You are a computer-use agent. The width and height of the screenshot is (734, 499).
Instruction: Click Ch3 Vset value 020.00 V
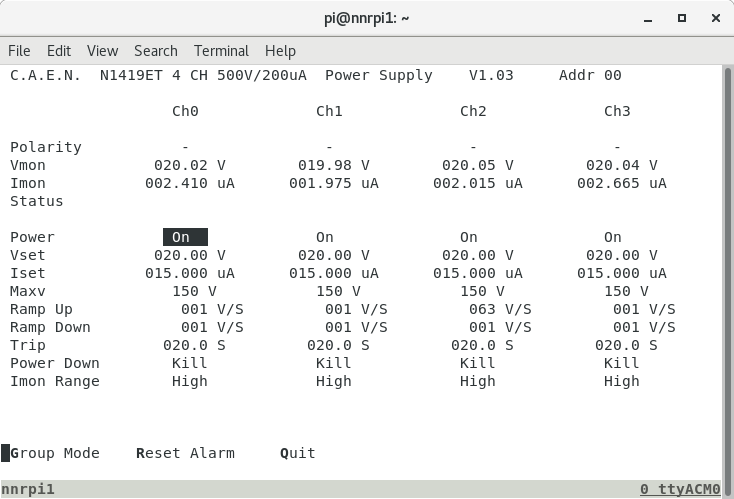pyautogui.click(x=622, y=255)
